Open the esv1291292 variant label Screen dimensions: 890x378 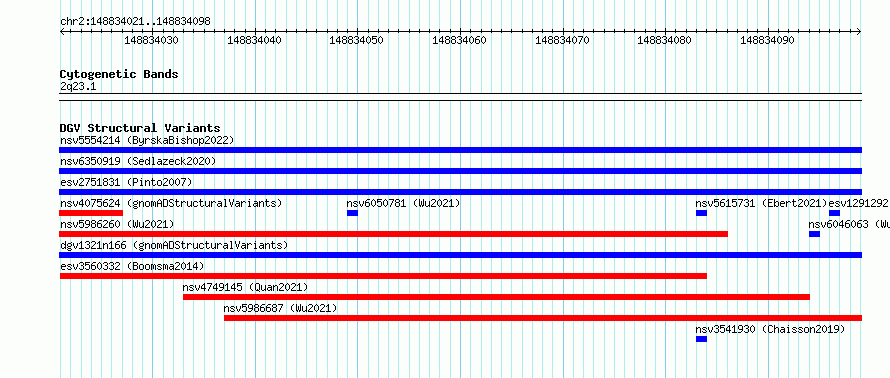coord(858,203)
